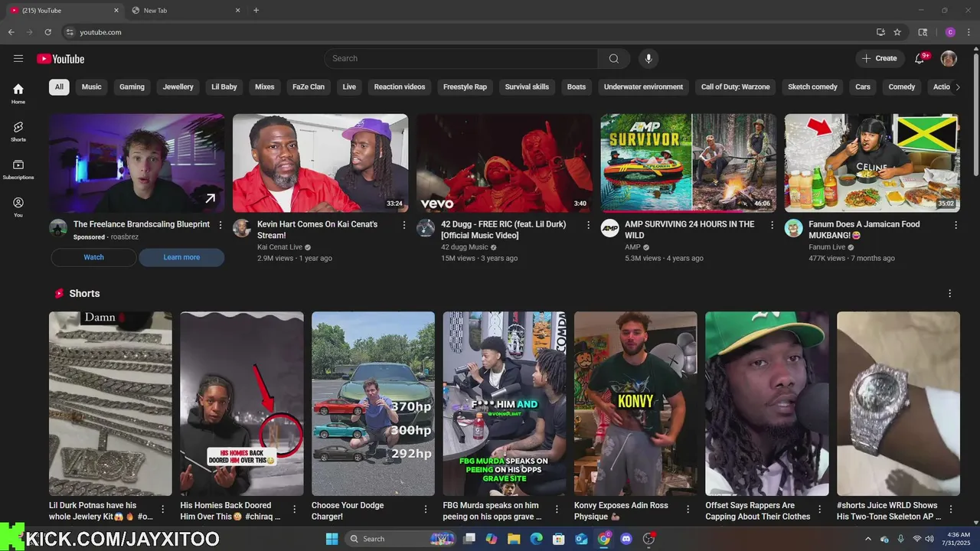The image size is (980, 551).
Task: Click the search magnifier button
Action: click(x=614, y=58)
